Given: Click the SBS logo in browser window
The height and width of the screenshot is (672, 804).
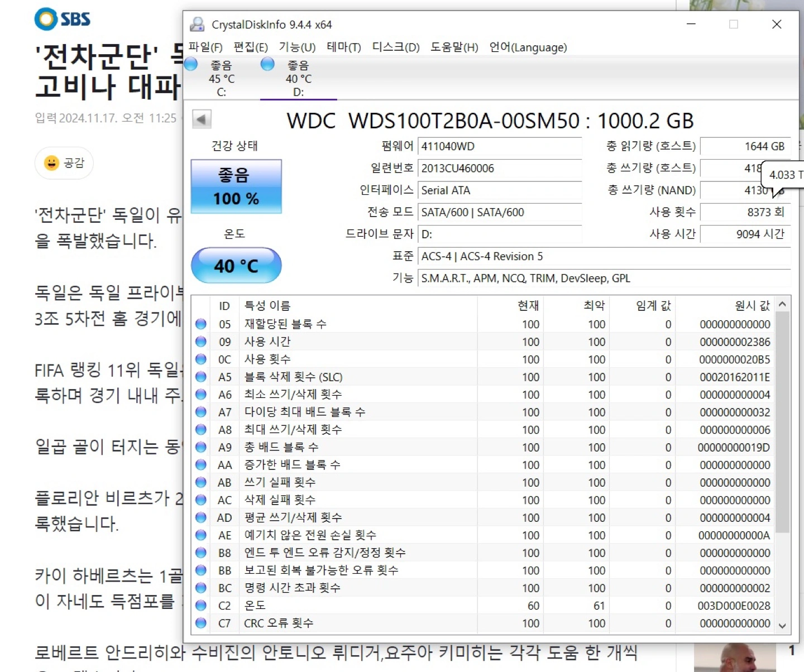Looking at the screenshot, I should click(x=62, y=19).
